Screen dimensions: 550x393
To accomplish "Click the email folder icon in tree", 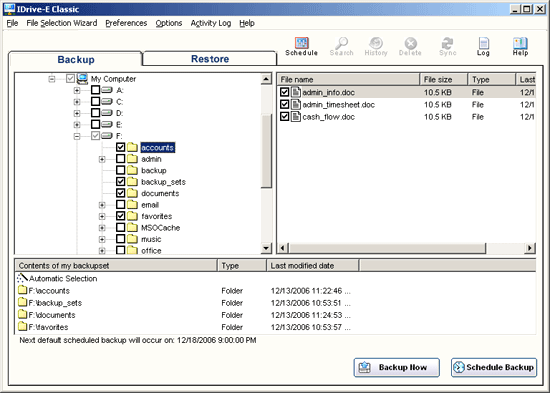I will click(132, 205).
